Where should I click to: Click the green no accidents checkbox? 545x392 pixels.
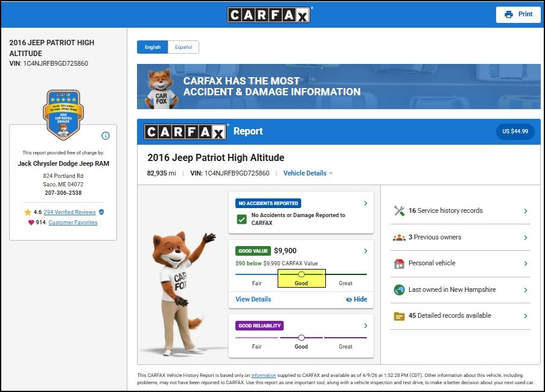(241, 220)
